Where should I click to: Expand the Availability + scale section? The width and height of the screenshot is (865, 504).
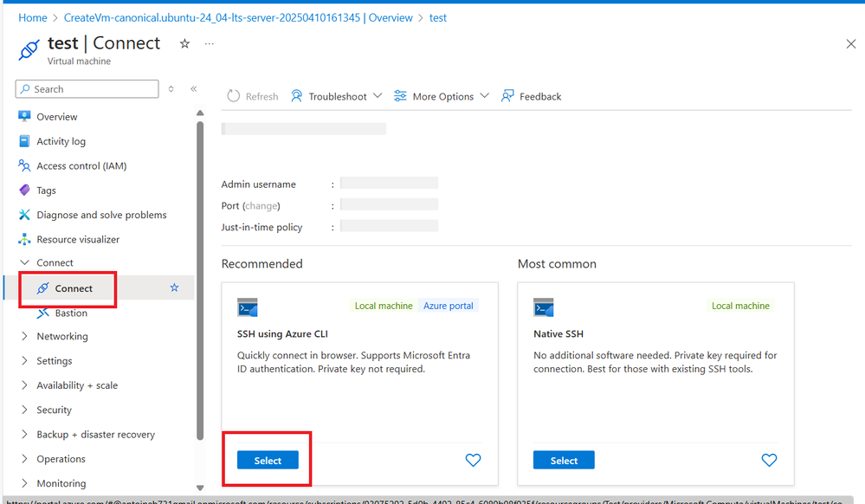coord(24,385)
